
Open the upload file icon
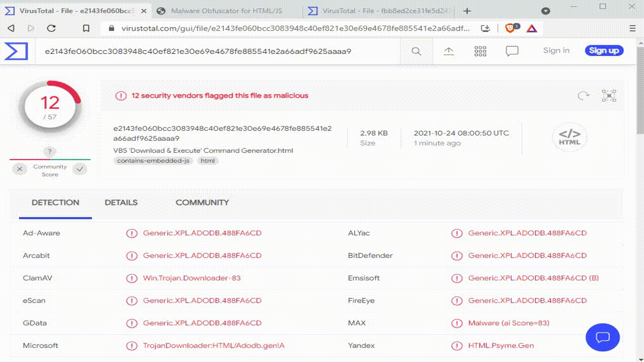(448, 51)
